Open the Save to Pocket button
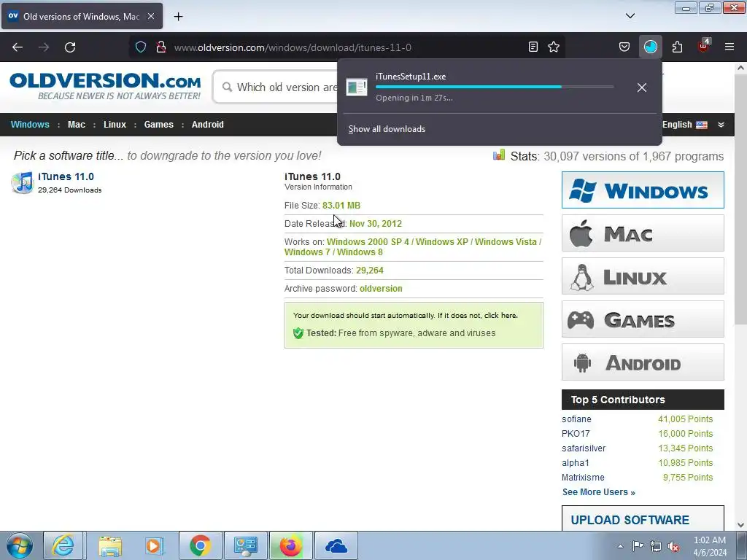The height and width of the screenshot is (560, 747). [x=624, y=47]
